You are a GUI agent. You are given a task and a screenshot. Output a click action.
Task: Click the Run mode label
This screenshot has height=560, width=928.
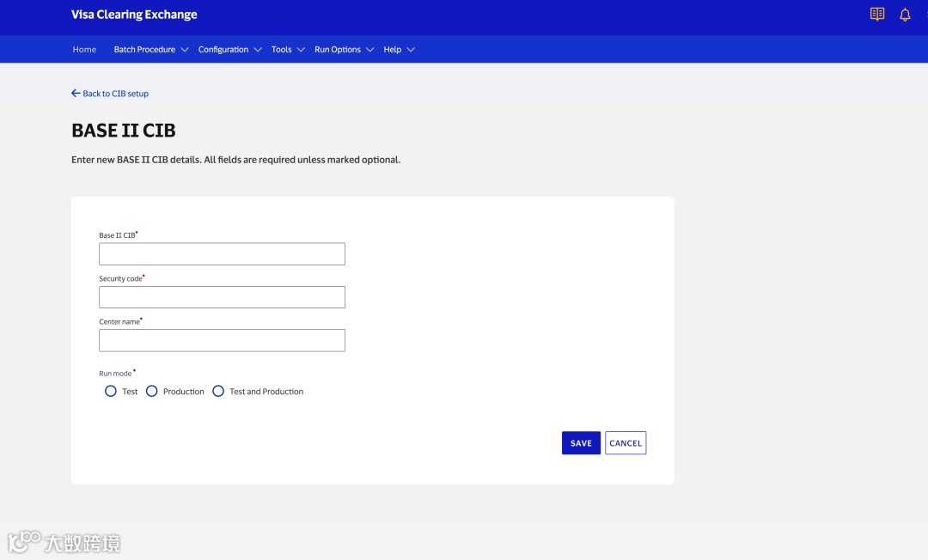pyautogui.click(x=115, y=373)
